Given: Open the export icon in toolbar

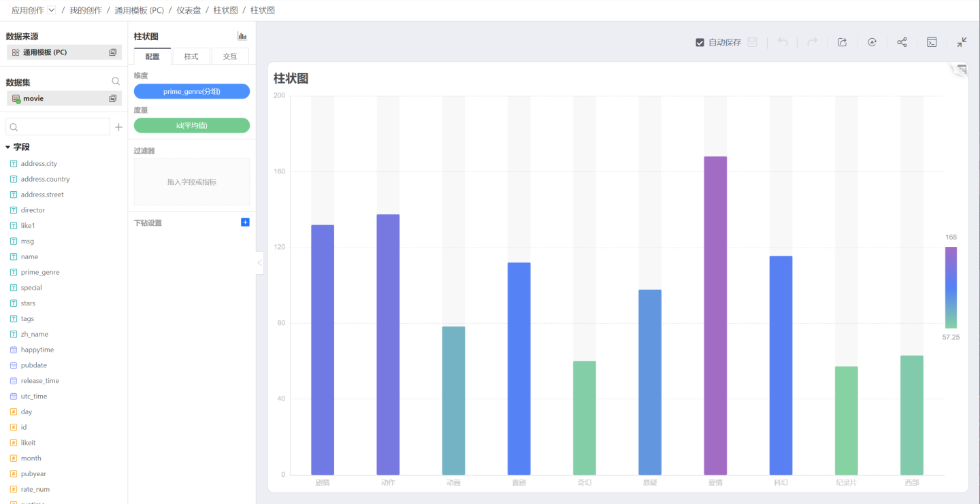Looking at the screenshot, I should pyautogui.click(x=842, y=42).
